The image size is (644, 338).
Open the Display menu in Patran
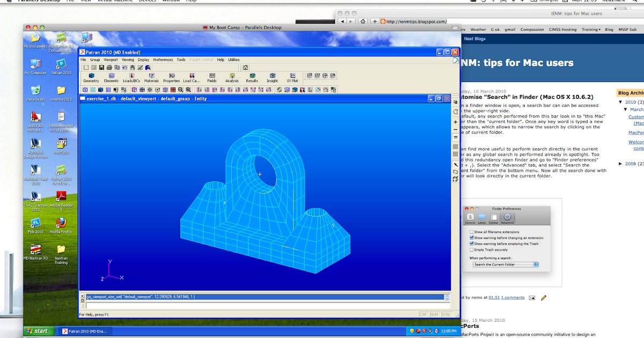[143, 60]
